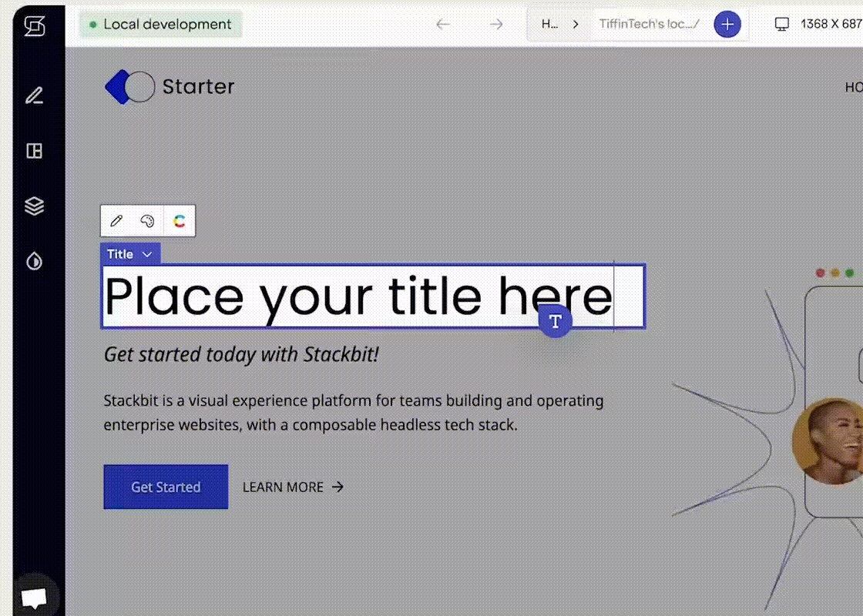863x616 pixels.
Task: Select the 'Get started today with Stackbit!' subtitle
Action: (x=241, y=354)
